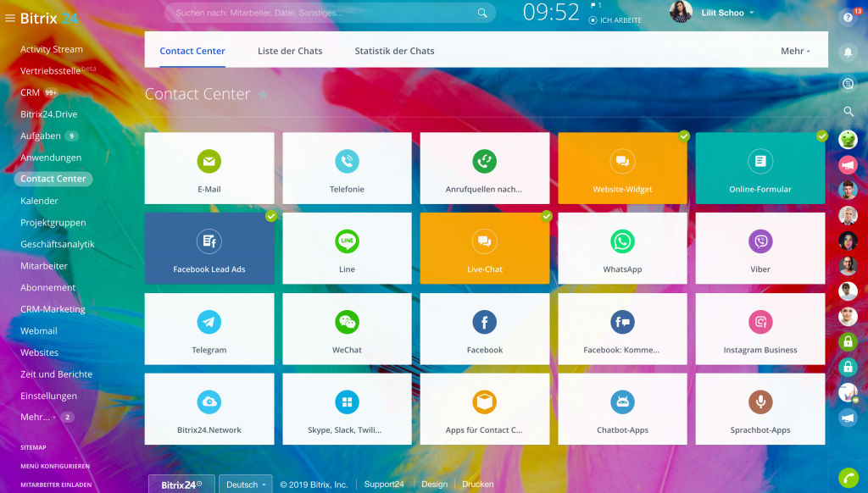868x493 pixels.
Task: Connect the WhatsApp channel icon
Action: click(x=622, y=241)
